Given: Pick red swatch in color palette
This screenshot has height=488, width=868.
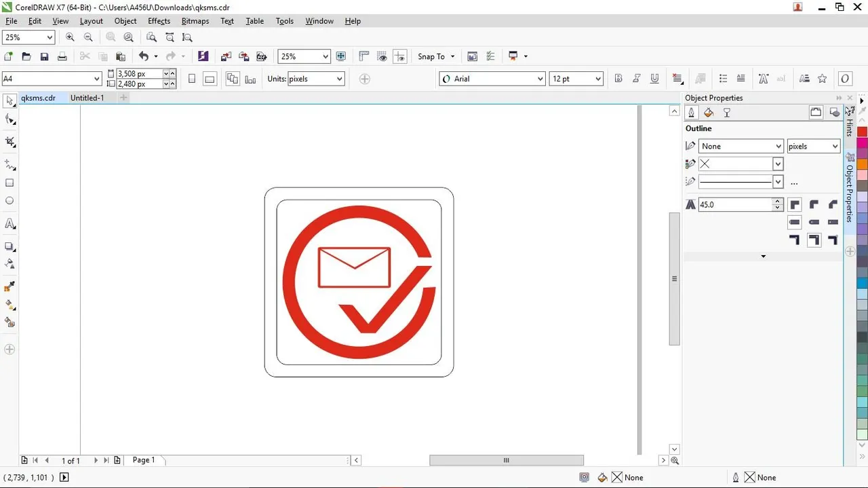Looking at the screenshot, I should [862, 132].
